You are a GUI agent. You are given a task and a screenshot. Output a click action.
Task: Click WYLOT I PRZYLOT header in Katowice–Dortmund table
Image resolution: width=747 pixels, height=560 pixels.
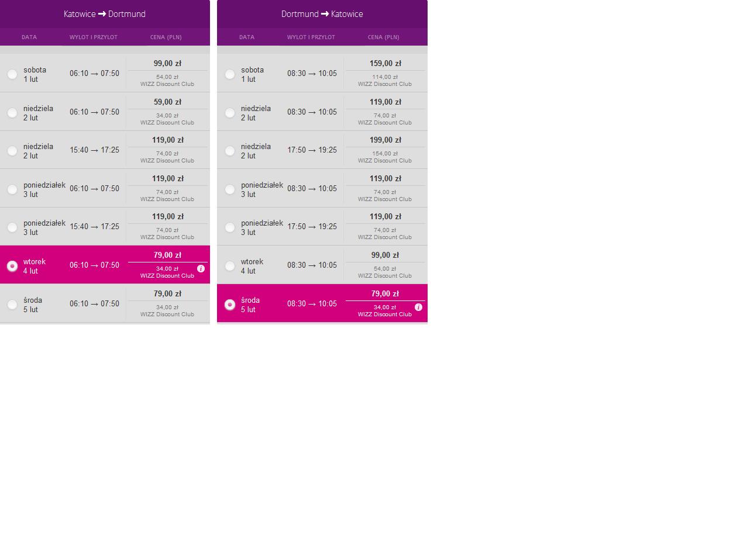point(94,37)
